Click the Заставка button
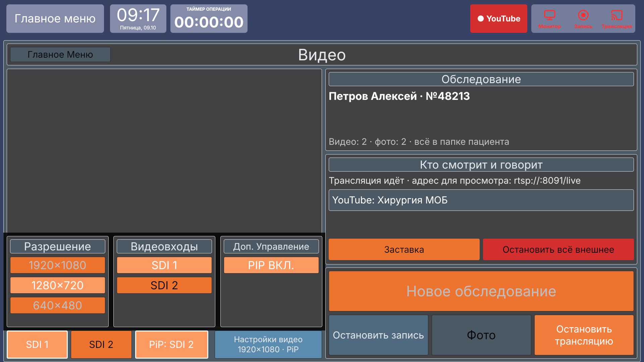The width and height of the screenshot is (644, 362). (404, 249)
